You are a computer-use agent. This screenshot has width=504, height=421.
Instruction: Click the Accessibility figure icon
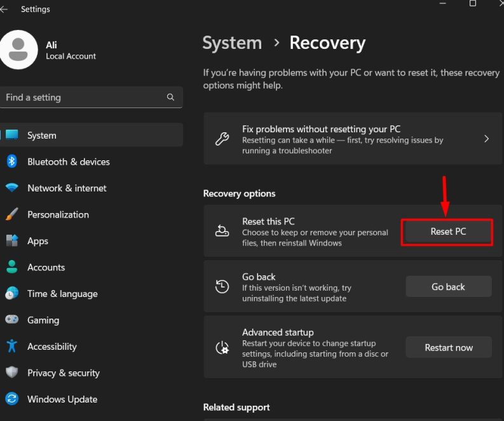click(x=11, y=347)
